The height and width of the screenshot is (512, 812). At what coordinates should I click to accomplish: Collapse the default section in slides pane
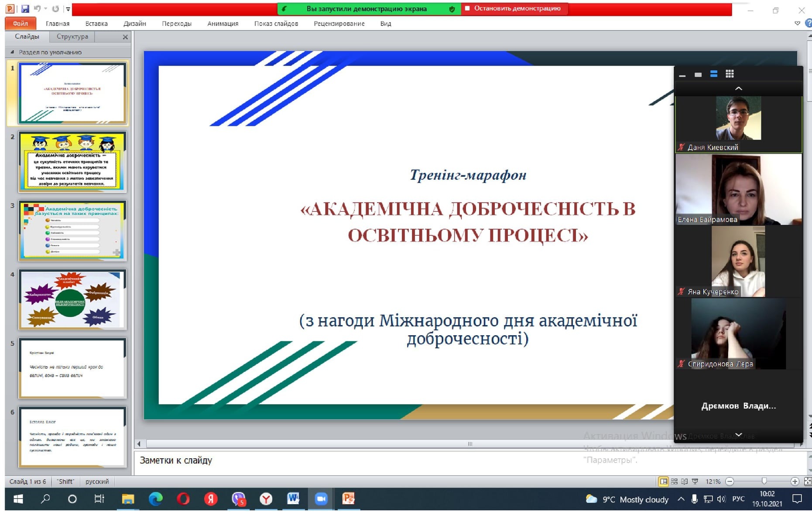tap(12, 52)
